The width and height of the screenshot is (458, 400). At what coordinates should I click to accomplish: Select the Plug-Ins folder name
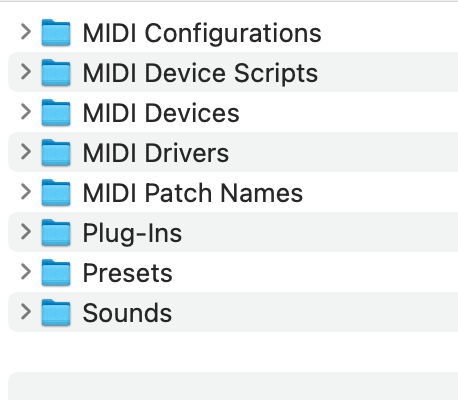click(132, 234)
